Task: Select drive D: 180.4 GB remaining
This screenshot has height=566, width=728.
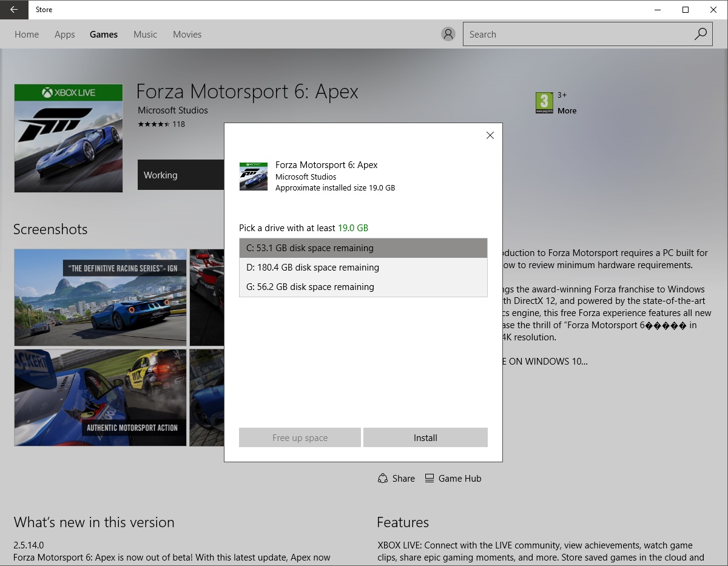Action: tap(363, 268)
